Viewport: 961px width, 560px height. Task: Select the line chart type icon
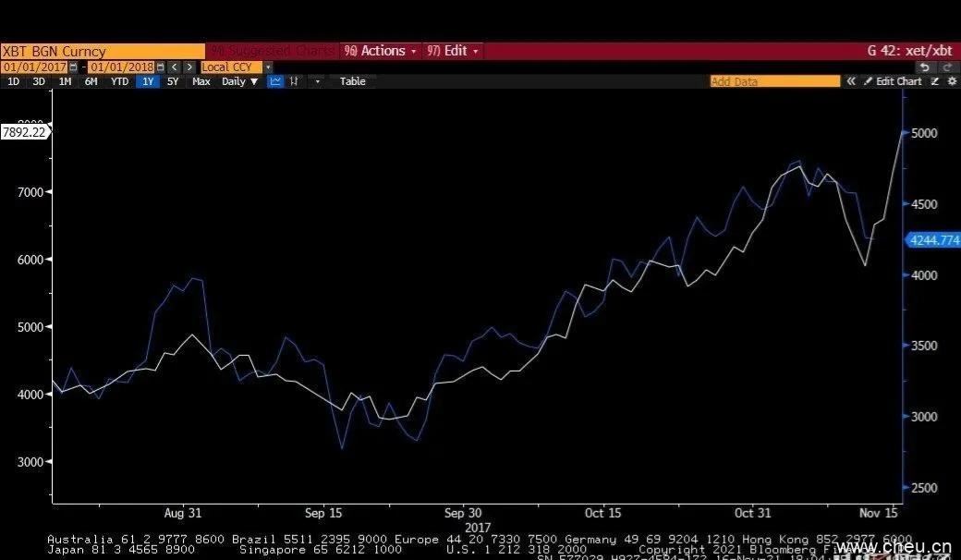point(275,81)
